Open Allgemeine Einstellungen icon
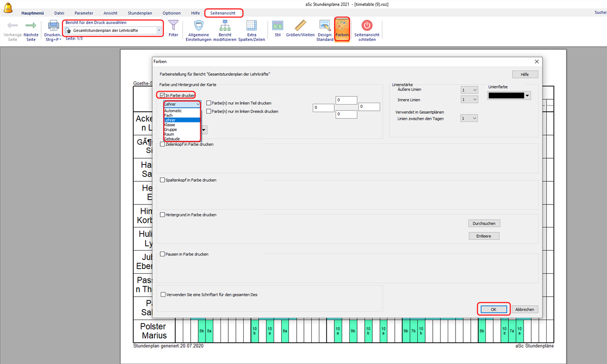Screen dimensions: 607x364 [x=198, y=26]
